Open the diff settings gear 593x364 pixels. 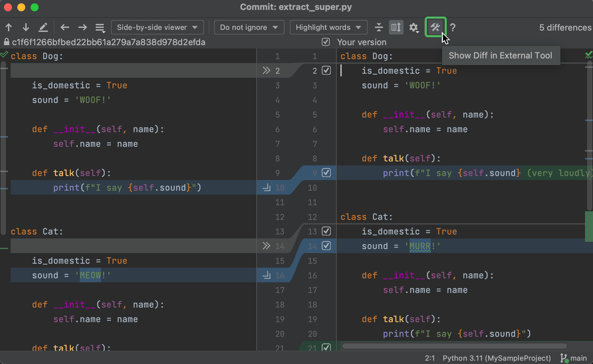pyautogui.click(x=413, y=27)
